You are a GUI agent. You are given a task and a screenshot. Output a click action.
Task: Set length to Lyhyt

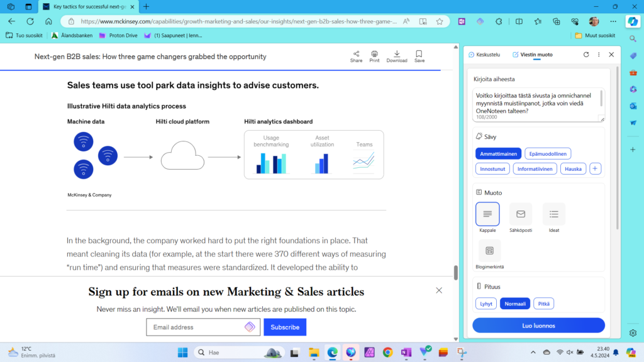click(486, 304)
